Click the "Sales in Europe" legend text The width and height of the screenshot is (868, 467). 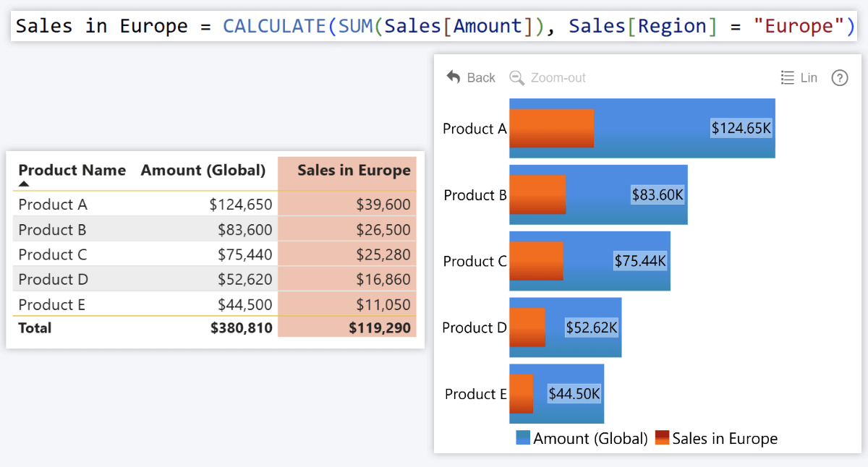(x=725, y=438)
